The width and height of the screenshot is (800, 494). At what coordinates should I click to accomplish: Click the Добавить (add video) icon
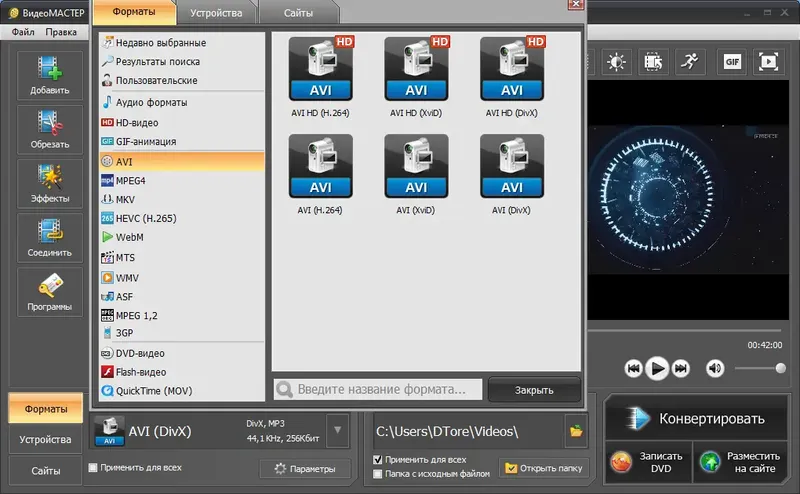pyautogui.click(x=49, y=75)
